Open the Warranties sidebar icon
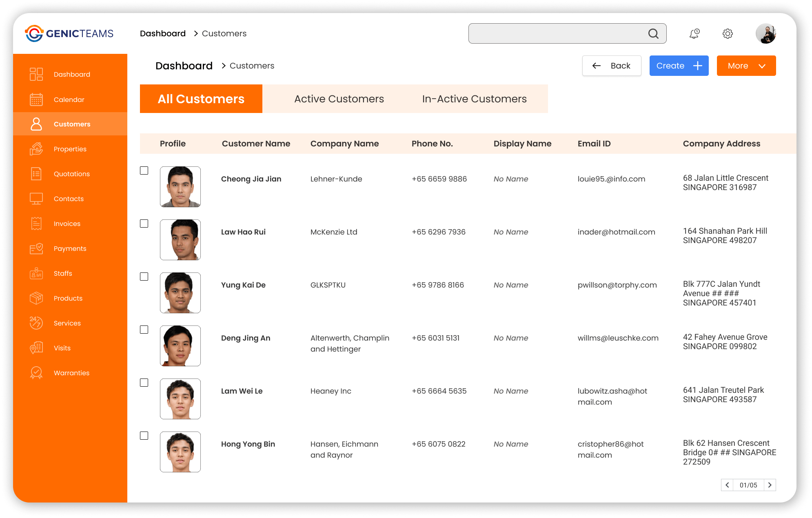Viewport: 812px width, 518px height. point(36,373)
